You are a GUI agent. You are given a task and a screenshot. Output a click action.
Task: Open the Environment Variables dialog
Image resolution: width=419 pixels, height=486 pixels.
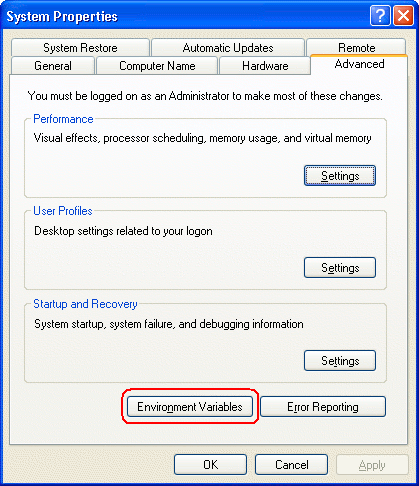pos(190,407)
